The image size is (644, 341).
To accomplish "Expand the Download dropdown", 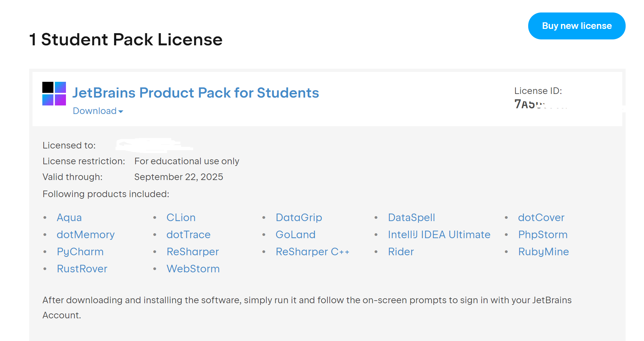I will [x=98, y=111].
